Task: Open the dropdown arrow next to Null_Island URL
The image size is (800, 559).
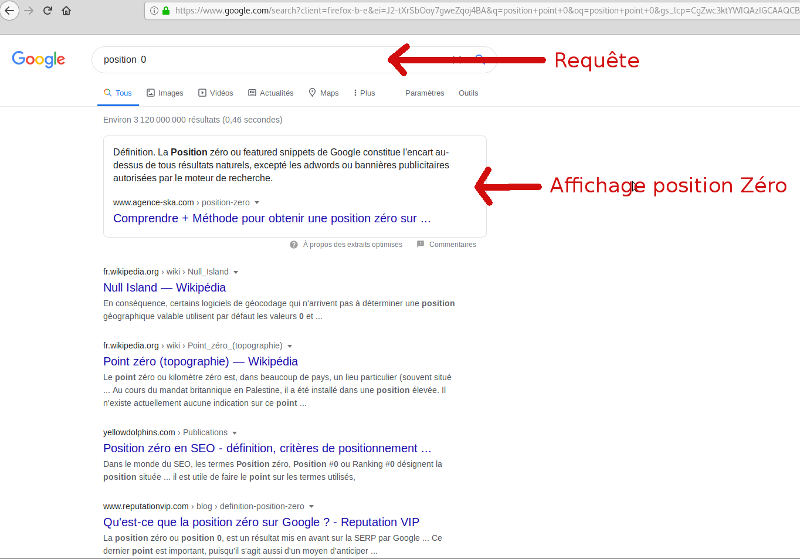Action: [236, 272]
